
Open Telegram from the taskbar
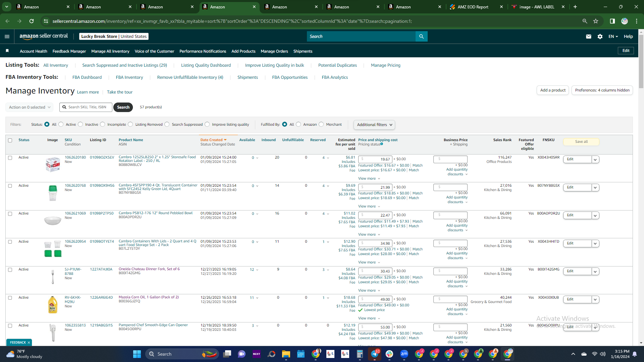click(x=375, y=354)
